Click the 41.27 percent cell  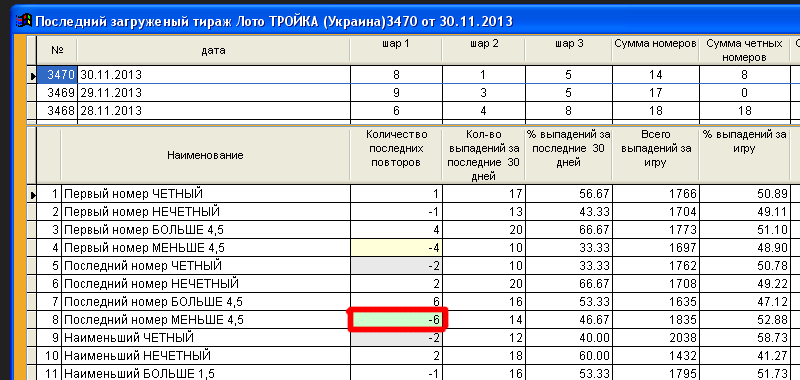(744, 356)
